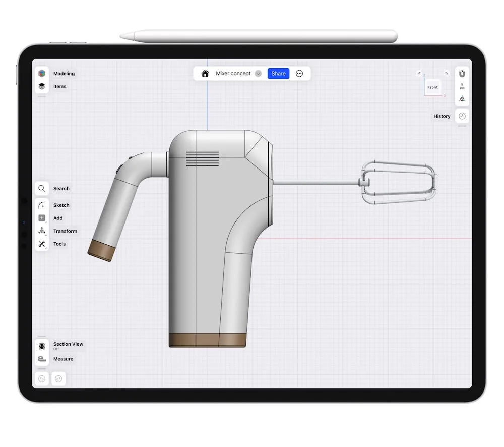Toggle snapping with the magnet icon
The height and width of the screenshot is (447, 504).
(462, 73)
